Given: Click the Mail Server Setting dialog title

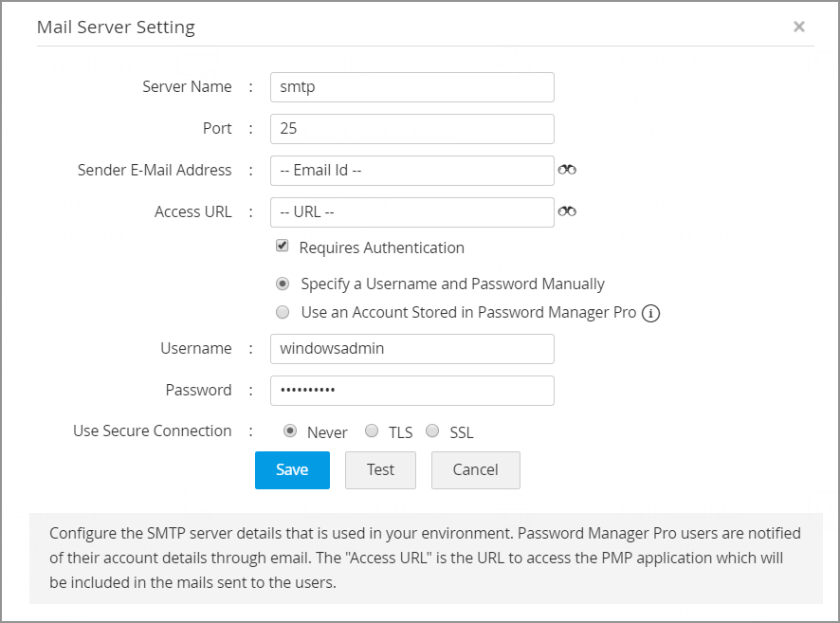Looking at the screenshot, I should (116, 27).
